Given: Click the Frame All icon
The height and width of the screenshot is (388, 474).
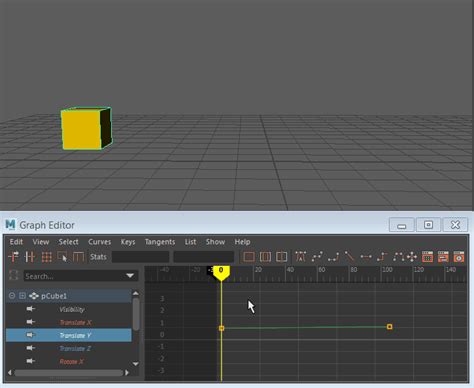Looking at the screenshot, I should pyautogui.click(x=249, y=257).
